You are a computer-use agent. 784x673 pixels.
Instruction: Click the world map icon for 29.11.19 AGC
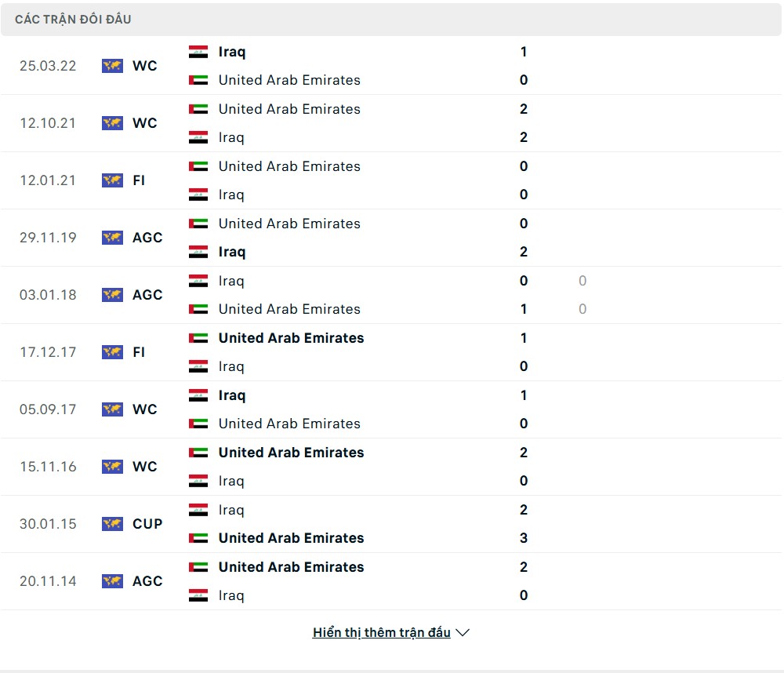click(112, 238)
